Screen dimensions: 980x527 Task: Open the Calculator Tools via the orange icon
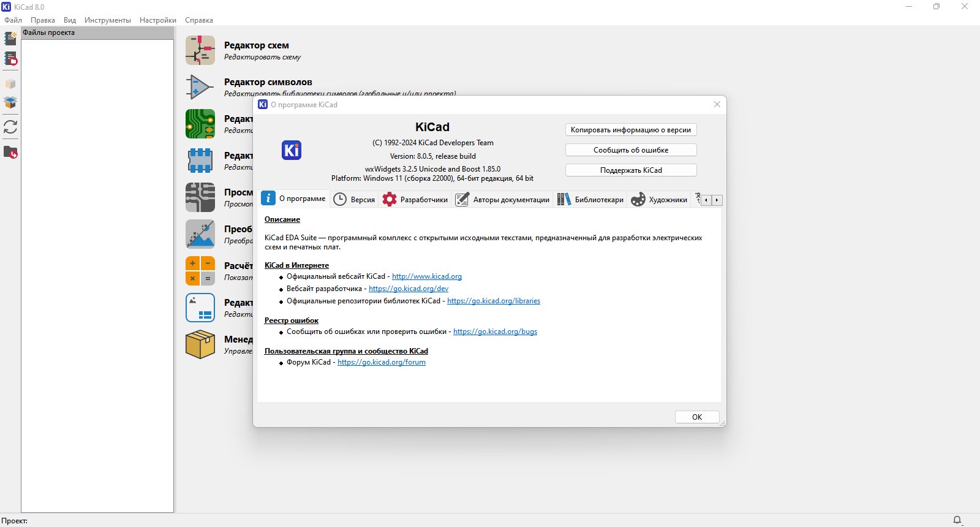(x=200, y=271)
